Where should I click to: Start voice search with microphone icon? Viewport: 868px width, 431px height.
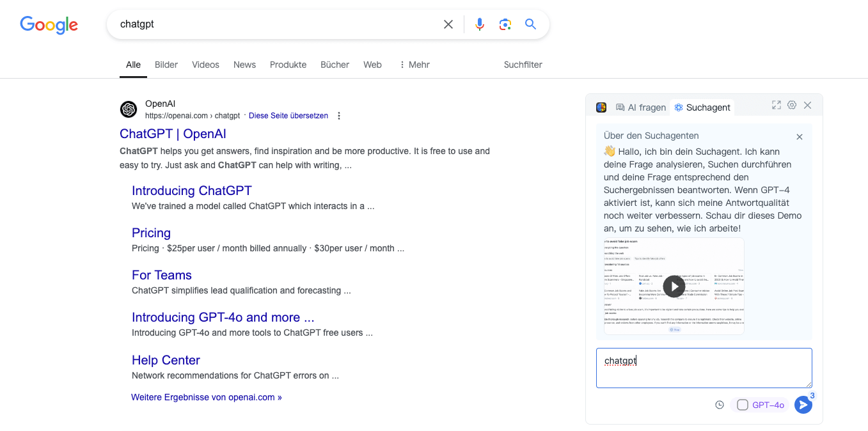pos(479,24)
